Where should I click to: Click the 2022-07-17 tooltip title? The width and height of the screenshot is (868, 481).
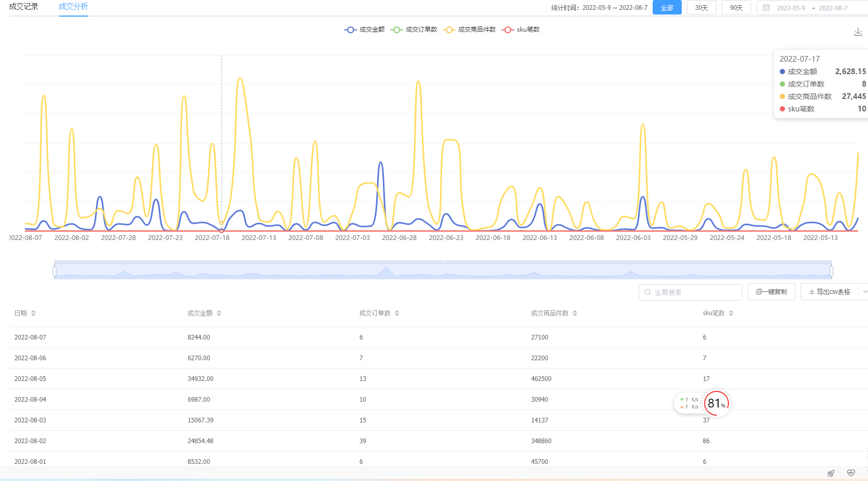[800, 59]
